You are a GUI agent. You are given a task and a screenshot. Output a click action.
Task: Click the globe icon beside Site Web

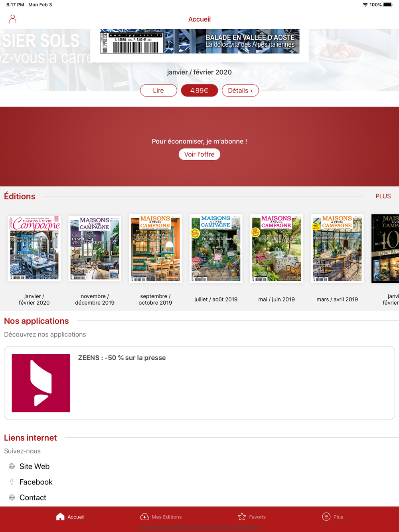pyautogui.click(x=12, y=467)
